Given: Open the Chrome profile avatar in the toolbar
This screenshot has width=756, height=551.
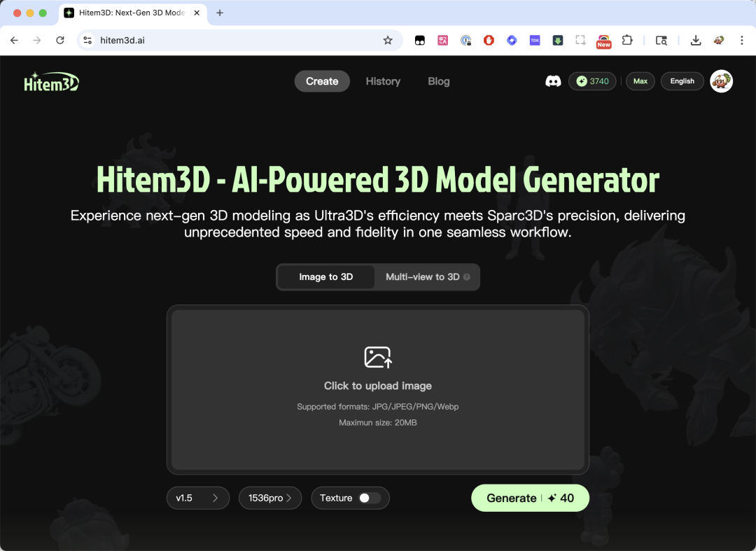Looking at the screenshot, I should pos(719,41).
